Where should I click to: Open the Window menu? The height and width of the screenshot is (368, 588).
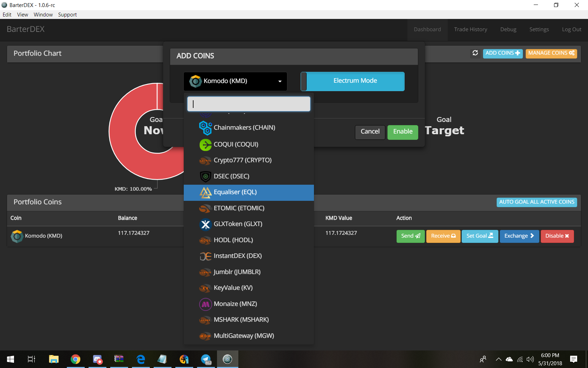pyautogui.click(x=43, y=15)
